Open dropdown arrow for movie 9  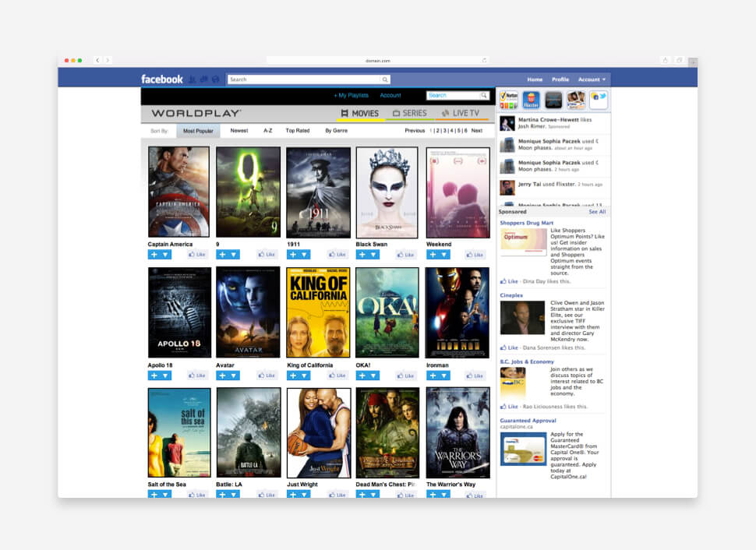pyautogui.click(x=234, y=255)
